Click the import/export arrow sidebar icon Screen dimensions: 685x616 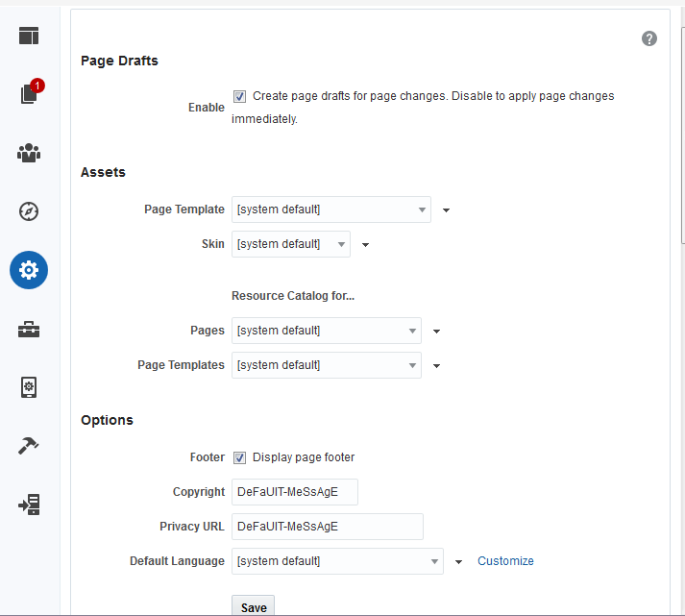29,505
